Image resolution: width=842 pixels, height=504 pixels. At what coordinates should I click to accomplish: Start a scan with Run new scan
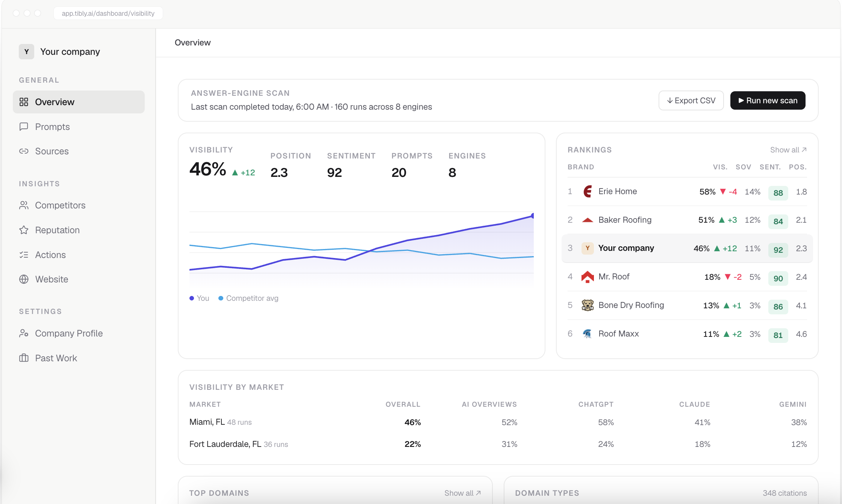click(x=768, y=100)
